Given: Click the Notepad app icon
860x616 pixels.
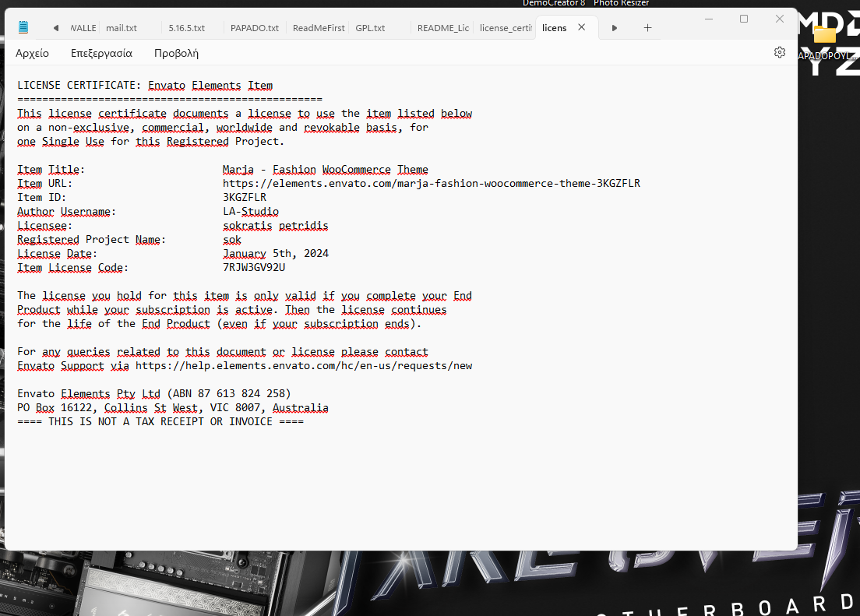Looking at the screenshot, I should click(23, 27).
